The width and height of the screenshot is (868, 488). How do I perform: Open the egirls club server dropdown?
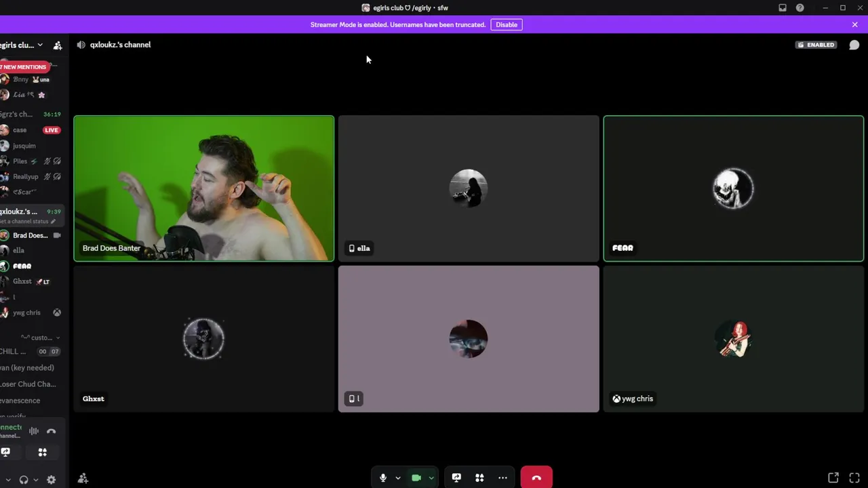[22, 45]
